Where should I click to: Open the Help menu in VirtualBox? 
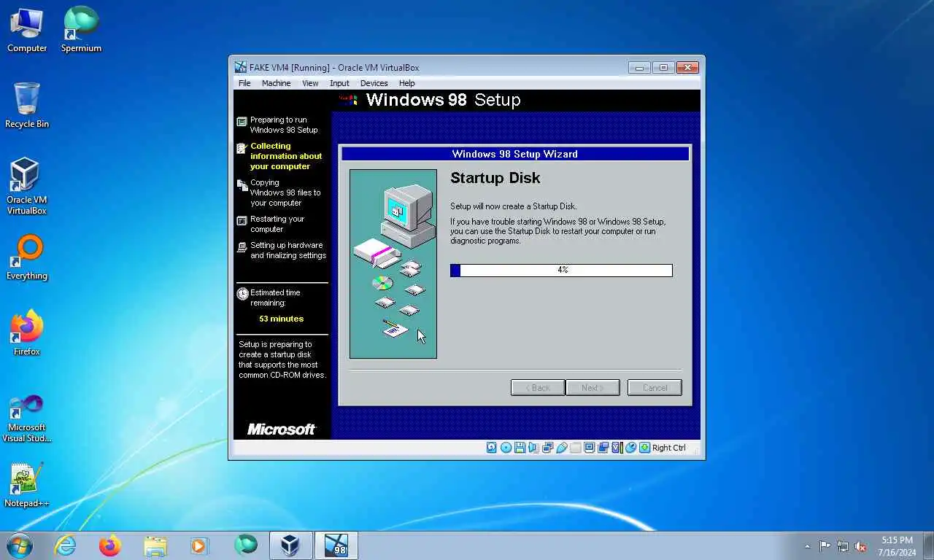tap(407, 83)
